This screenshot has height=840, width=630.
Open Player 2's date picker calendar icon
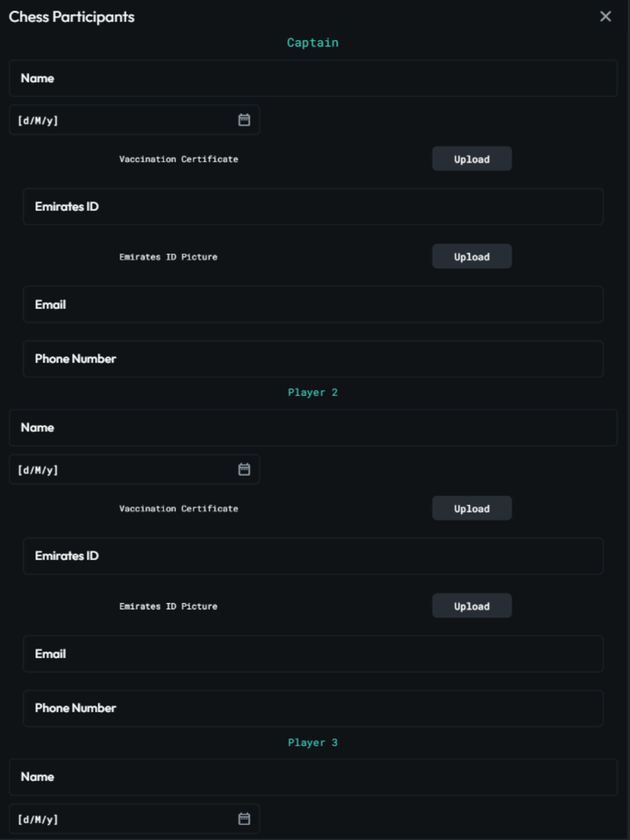pos(244,469)
